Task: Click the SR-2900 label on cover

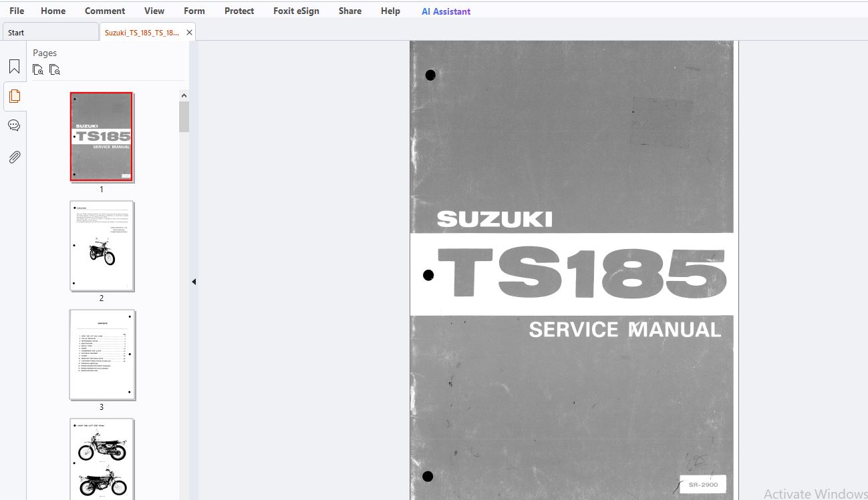Action: click(x=703, y=485)
